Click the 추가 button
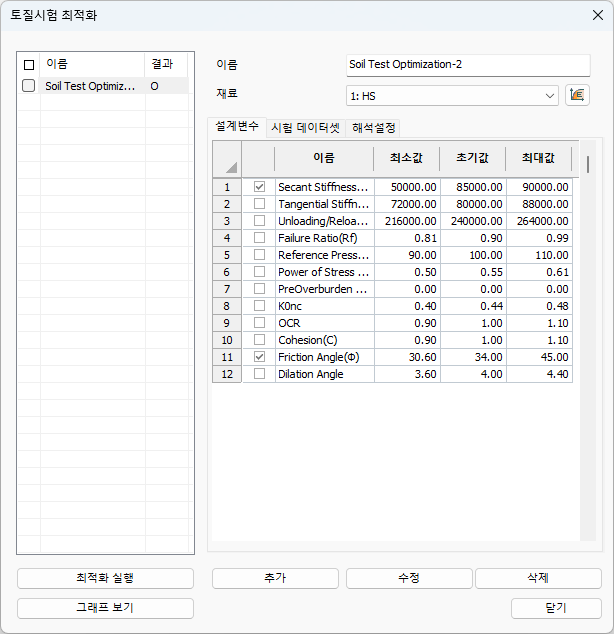Image resolution: width=614 pixels, height=634 pixels. tap(275, 578)
